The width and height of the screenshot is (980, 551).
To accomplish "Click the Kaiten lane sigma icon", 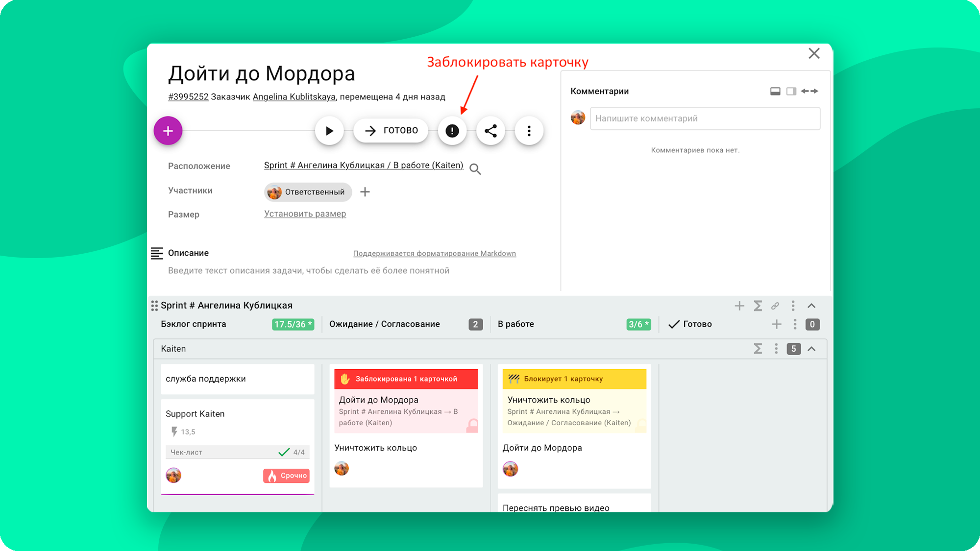I will (758, 349).
